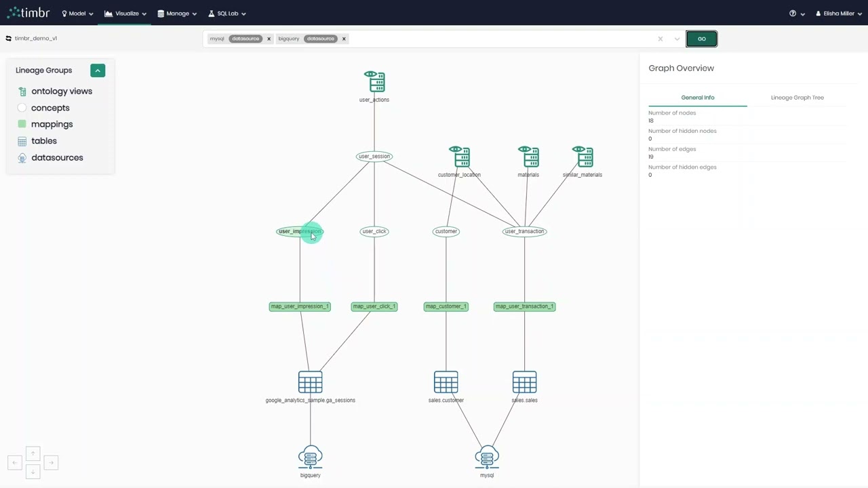
Task: Select the user_transaction concept node
Action: click(525, 231)
